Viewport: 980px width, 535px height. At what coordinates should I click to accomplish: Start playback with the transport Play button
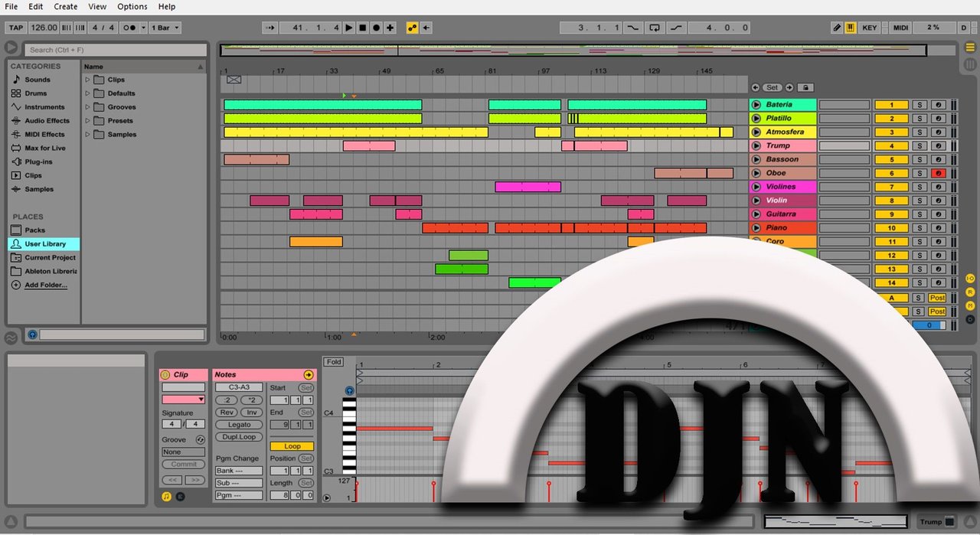[x=349, y=28]
